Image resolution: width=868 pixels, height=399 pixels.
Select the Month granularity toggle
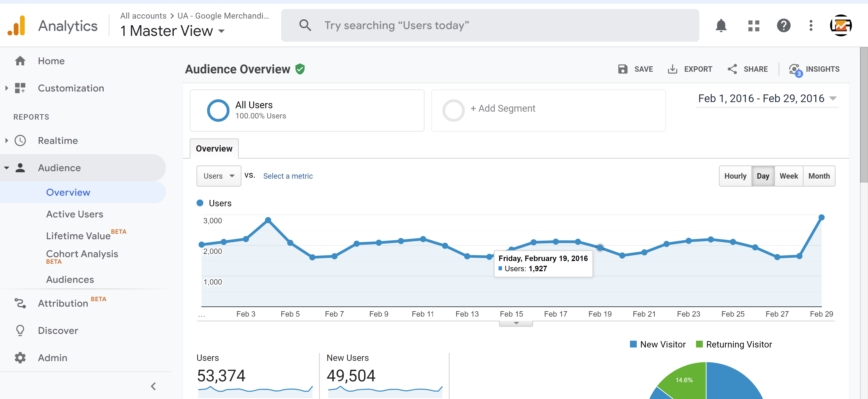pyautogui.click(x=819, y=176)
